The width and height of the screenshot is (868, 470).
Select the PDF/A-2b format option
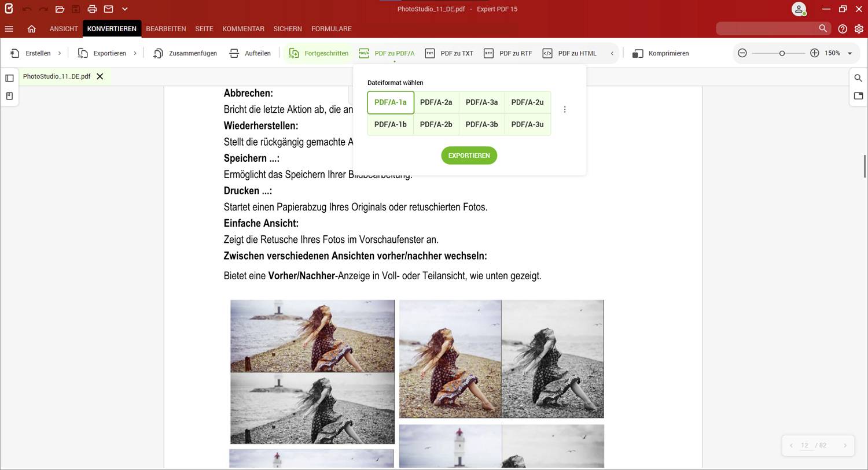436,124
